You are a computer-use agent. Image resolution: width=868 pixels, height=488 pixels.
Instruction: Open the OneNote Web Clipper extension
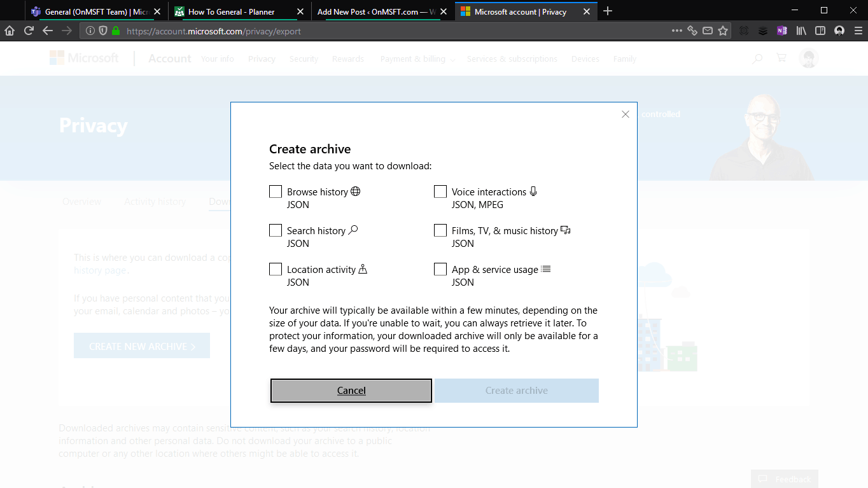click(782, 31)
